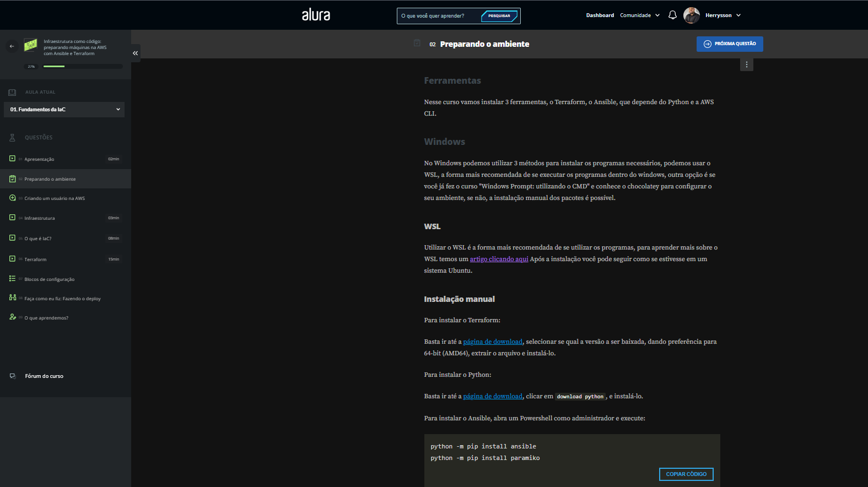This screenshot has height=487, width=868.
Task: Click plus icon for Criando um usuário
Action: coord(12,198)
